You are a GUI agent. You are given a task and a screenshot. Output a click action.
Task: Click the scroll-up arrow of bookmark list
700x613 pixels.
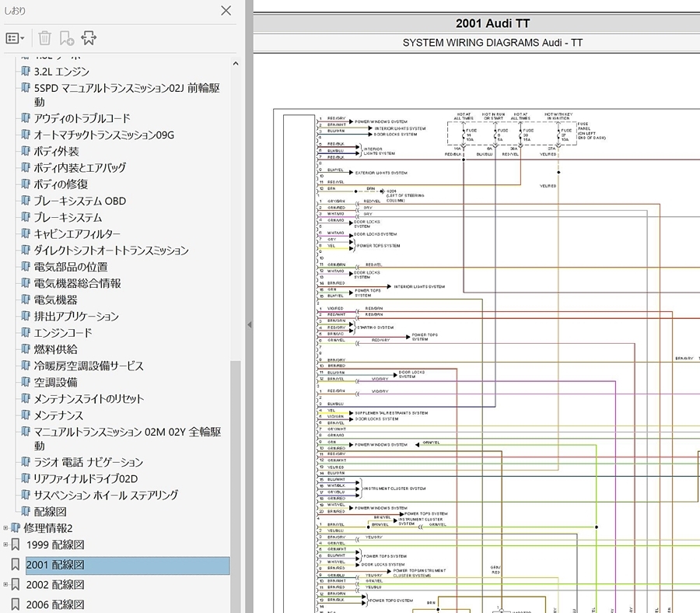236,64
